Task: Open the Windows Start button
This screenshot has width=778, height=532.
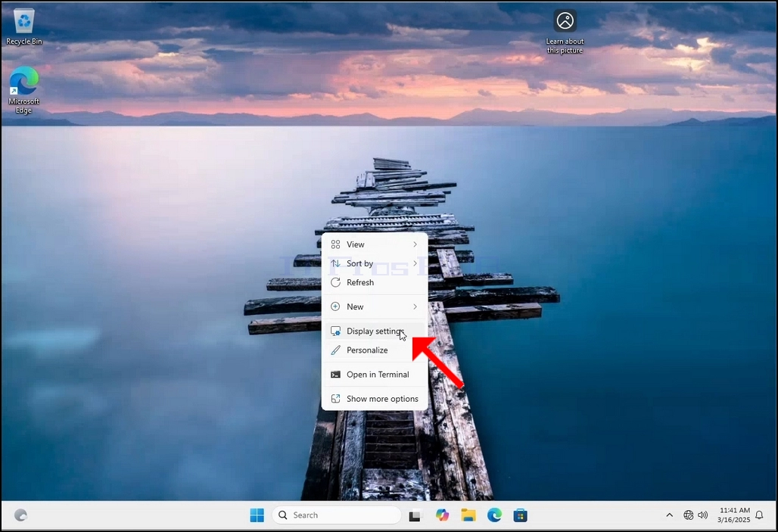Action: tap(257, 515)
